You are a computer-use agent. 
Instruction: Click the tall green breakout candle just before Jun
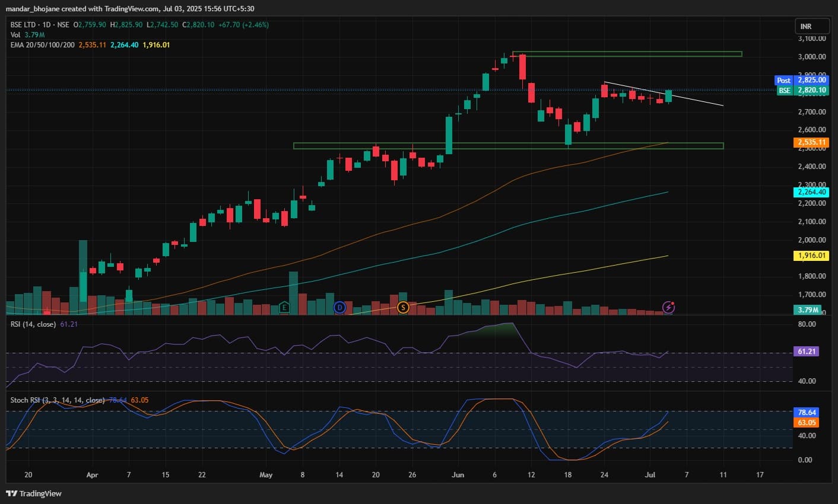pyautogui.click(x=449, y=135)
